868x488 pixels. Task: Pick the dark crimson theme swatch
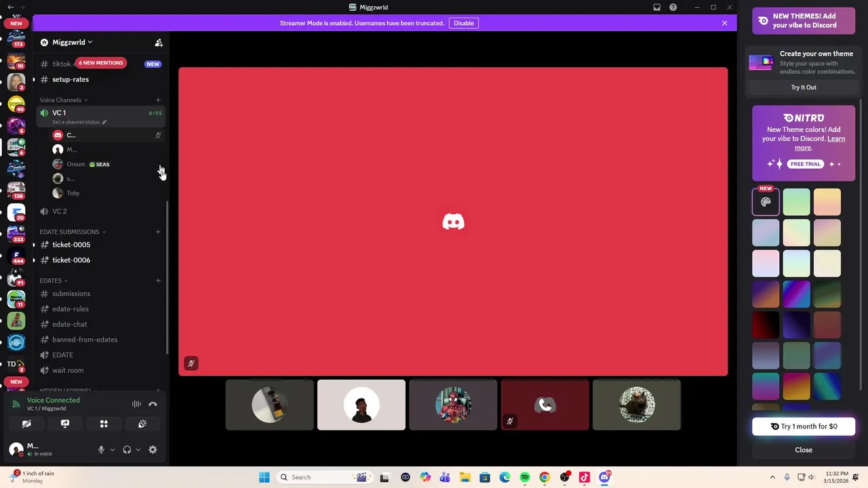tap(766, 325)
